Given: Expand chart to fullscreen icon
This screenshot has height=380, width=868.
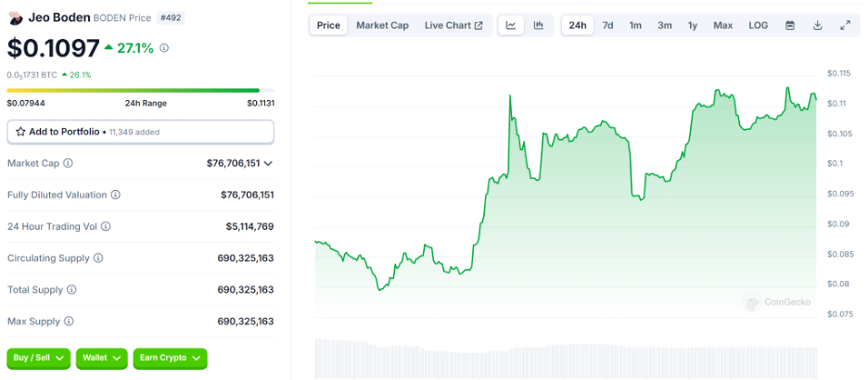Looking at the screenshot, I should click(x=846, y=25).
